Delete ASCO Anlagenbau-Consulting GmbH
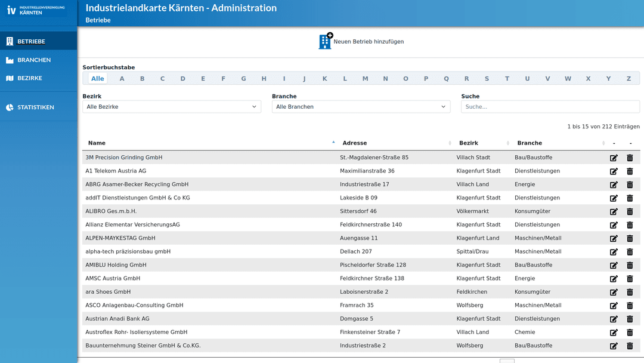Image resolution: width=644 pixels, height=363 pixels. tap(630, 306)
